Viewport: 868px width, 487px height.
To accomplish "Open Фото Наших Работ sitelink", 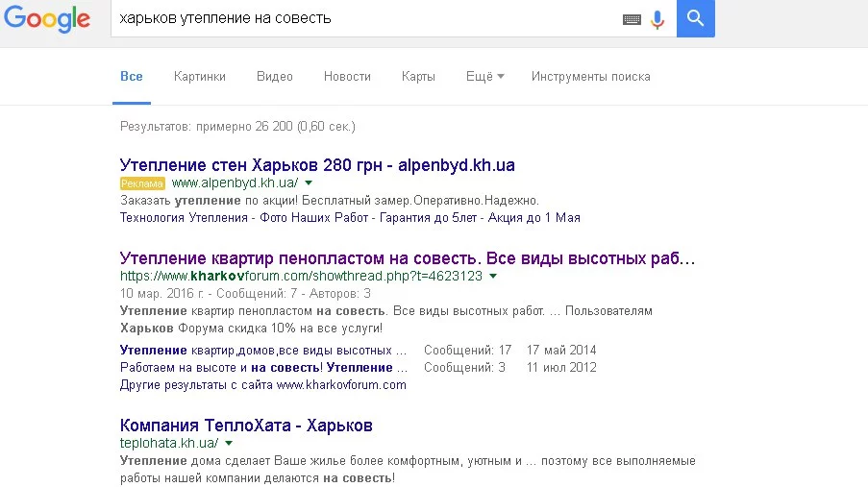I will [x=314, y=217].
